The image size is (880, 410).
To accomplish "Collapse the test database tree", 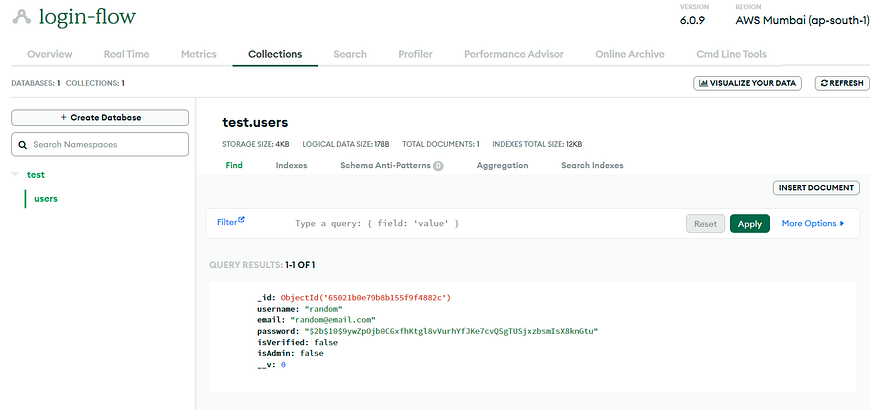I will point(15,175).
